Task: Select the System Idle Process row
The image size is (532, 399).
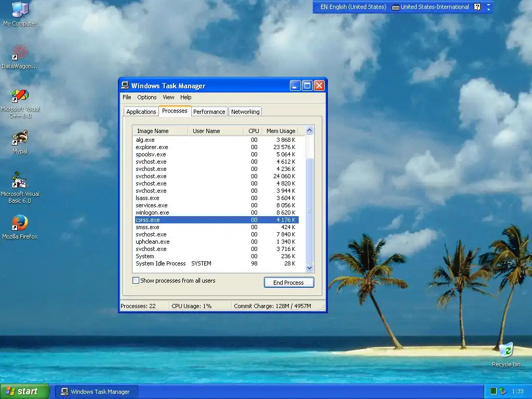Action: (x=217, y=263)
